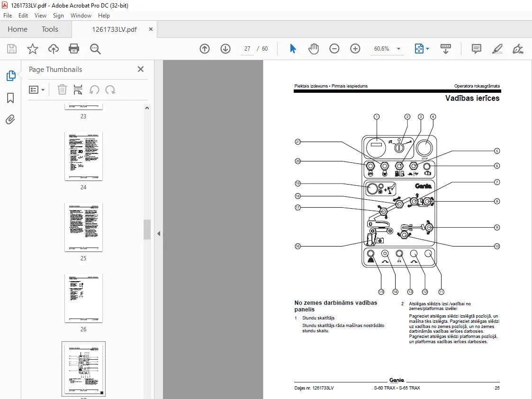Select the highlighted page 27 thumbnail
Screen dimensions: 532x399
tap(83, 369)
